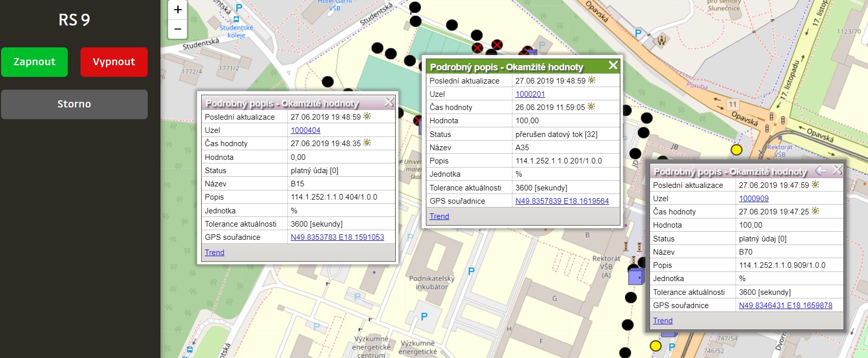Click the brown monument icon beside Opavská parking
This screenshot has height=358, width=868.
pyautogui.click(x=662, y=40)
